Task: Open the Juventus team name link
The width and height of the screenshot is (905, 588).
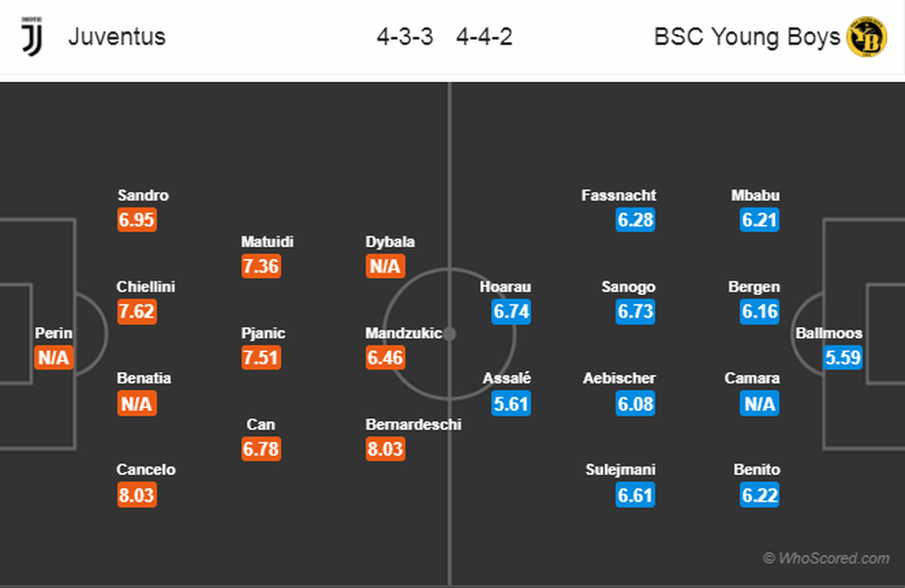Action: (x=117, y=37)
